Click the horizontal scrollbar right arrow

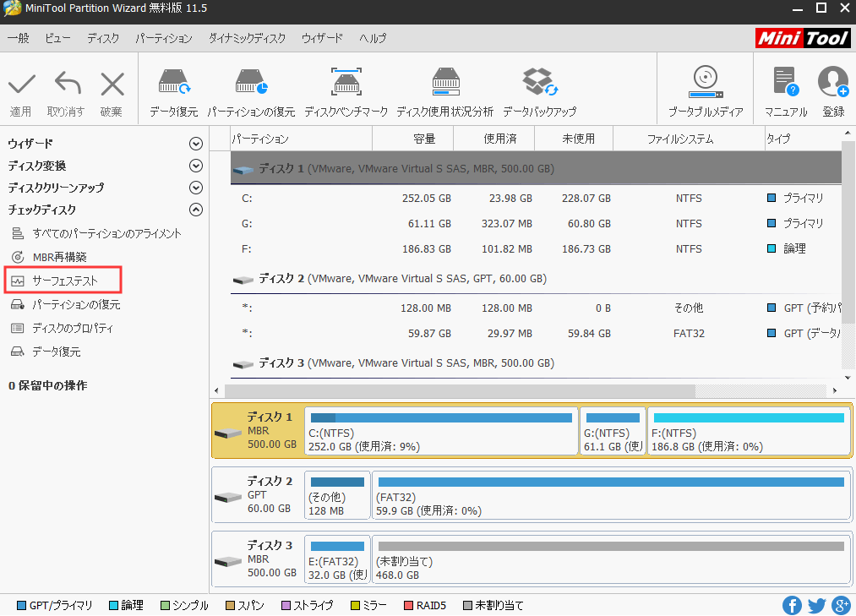[x=835, y=390]
